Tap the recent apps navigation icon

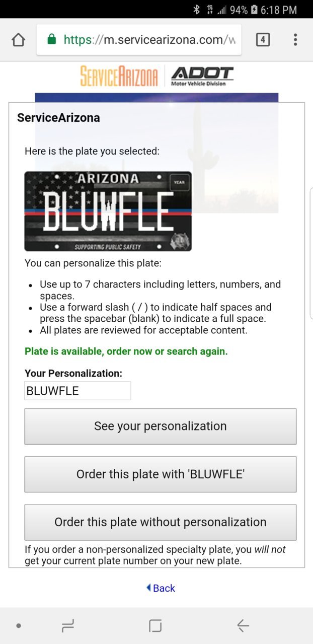coord(68,626)
